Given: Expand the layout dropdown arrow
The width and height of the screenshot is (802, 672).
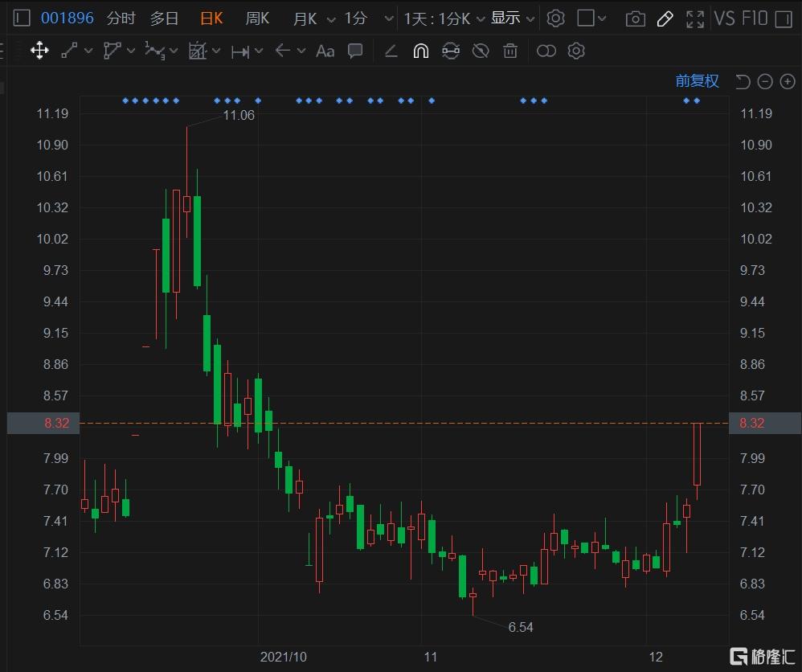Looking at the screenshot, I should click(602, 19).
